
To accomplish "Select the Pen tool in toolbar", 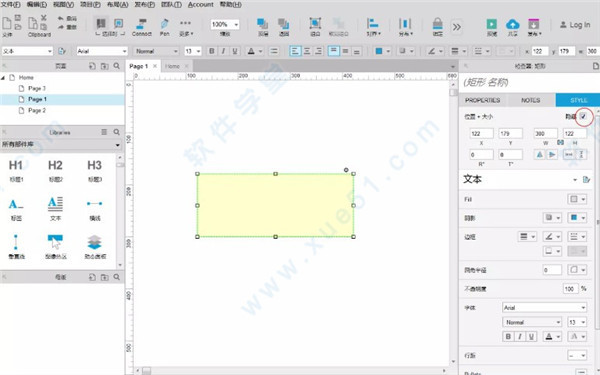I will [165, 26].
